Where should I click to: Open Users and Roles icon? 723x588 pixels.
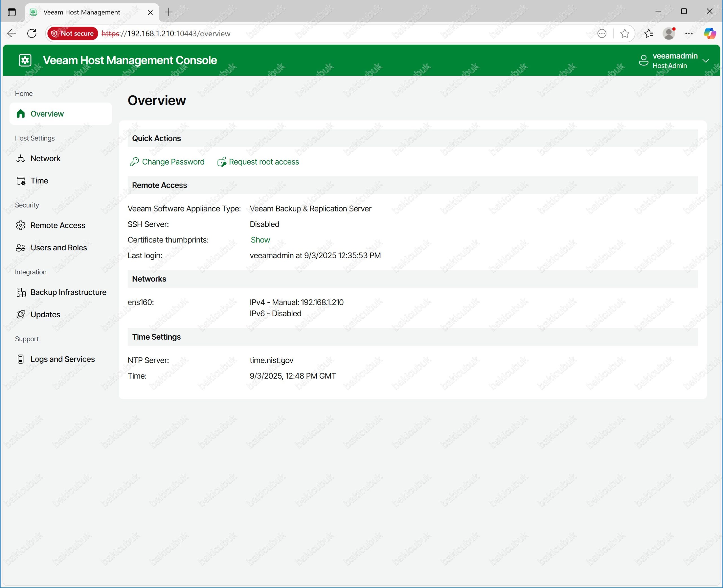coord(21,248)
